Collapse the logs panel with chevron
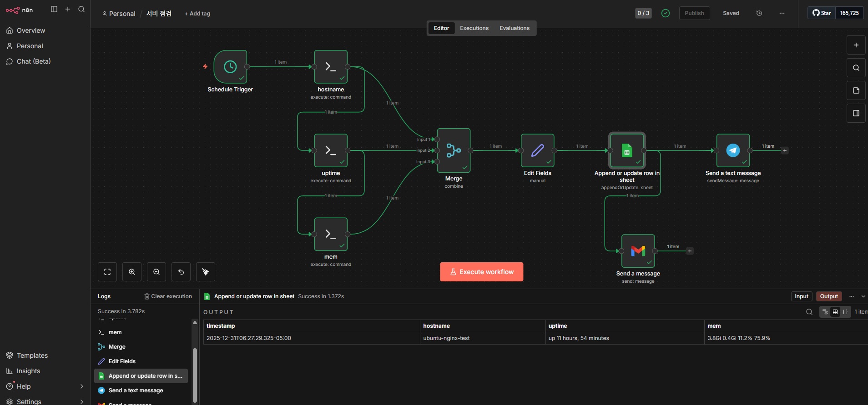The width and height of the screenshot is (868, 405). click(x=863, y=296)
